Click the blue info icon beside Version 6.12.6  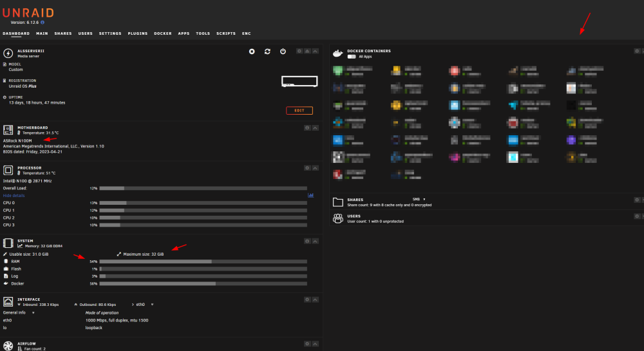pyautogui.click(x=43, y=23)
